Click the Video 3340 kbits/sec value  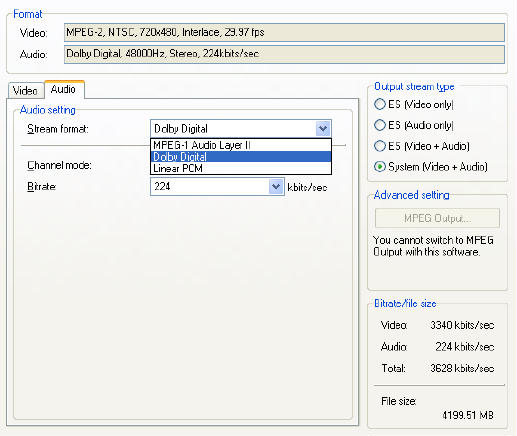(x=462, y=325)
